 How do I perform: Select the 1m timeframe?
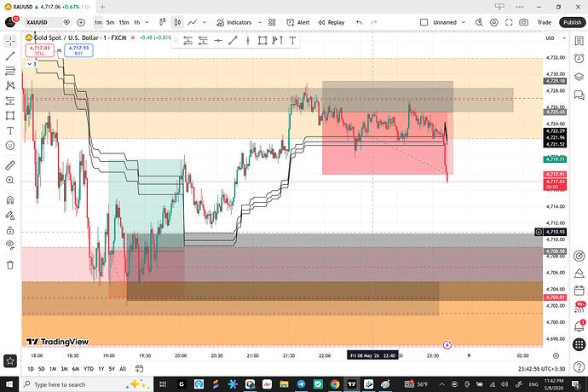tap(98, 22)
